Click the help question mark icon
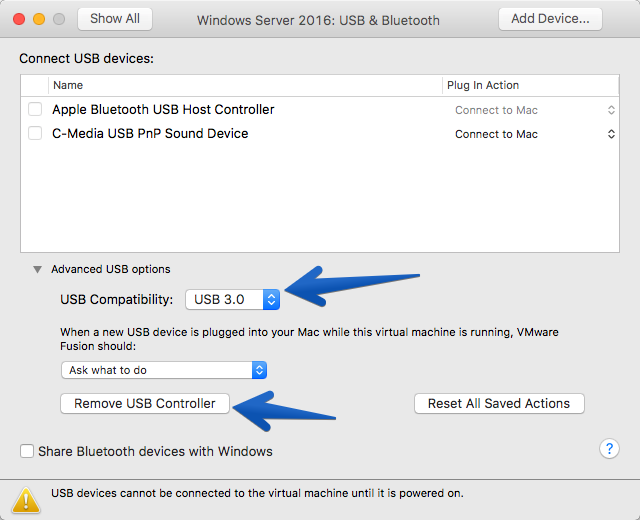 pos(609,449)
